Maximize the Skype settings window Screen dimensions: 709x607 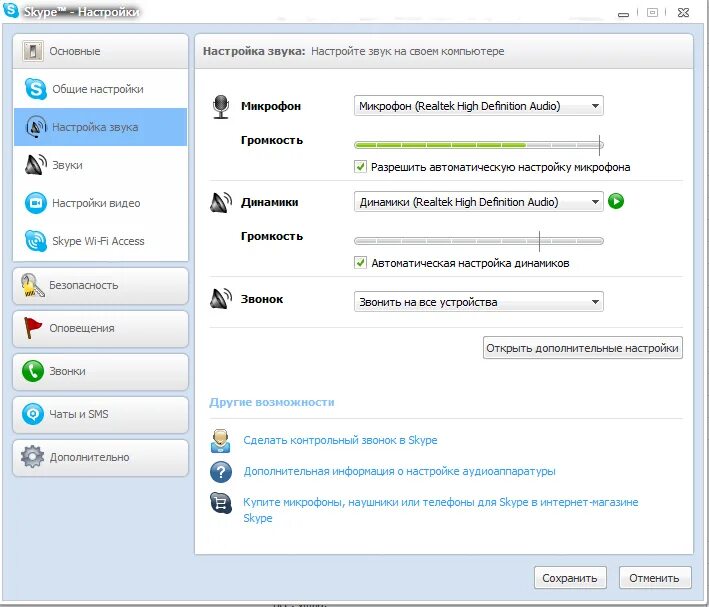pyautogui.click(x=652, y=13)
